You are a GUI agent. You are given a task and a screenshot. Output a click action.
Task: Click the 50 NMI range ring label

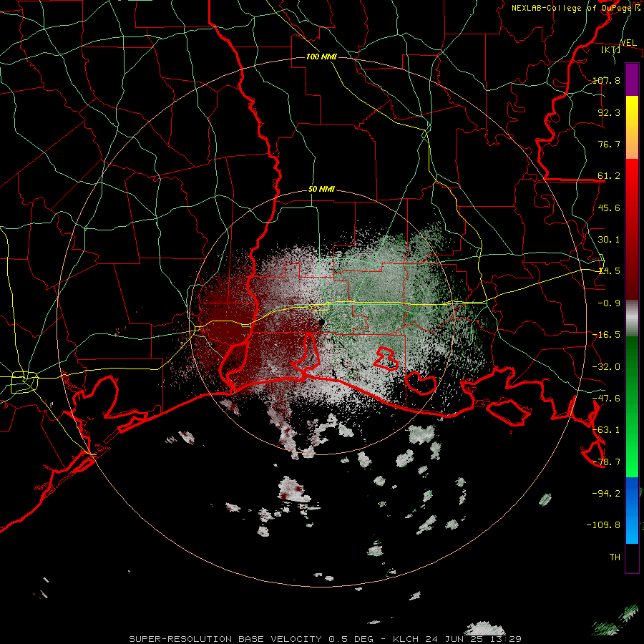point(321,190)
